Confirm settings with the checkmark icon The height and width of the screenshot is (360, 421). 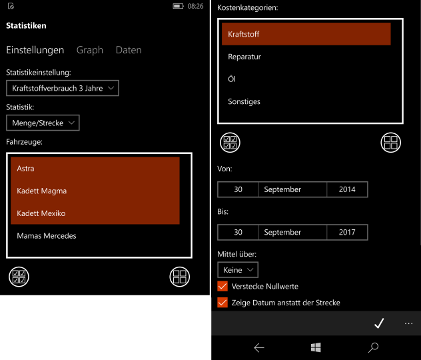379,323
